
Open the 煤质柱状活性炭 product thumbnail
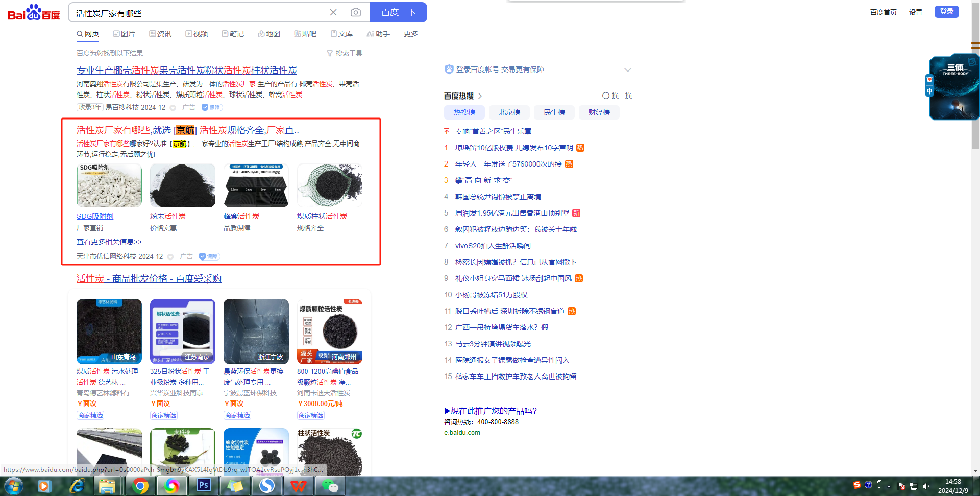tap(330, 185)
